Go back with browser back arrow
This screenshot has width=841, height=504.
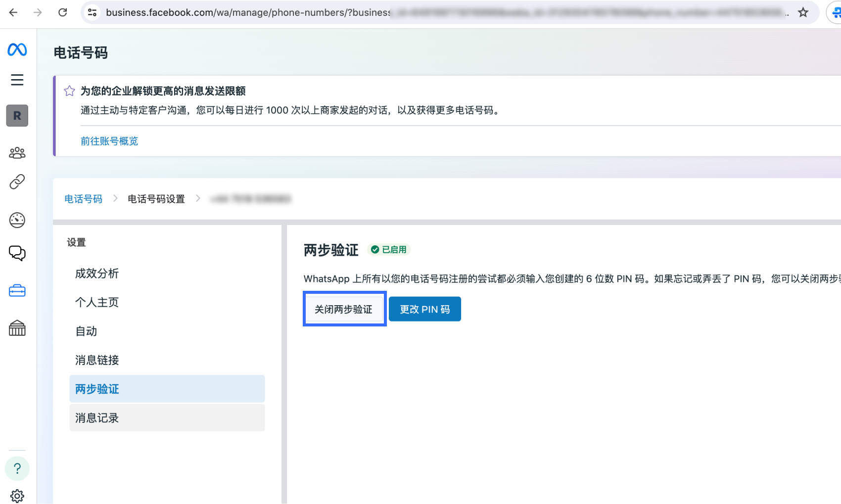13,12
